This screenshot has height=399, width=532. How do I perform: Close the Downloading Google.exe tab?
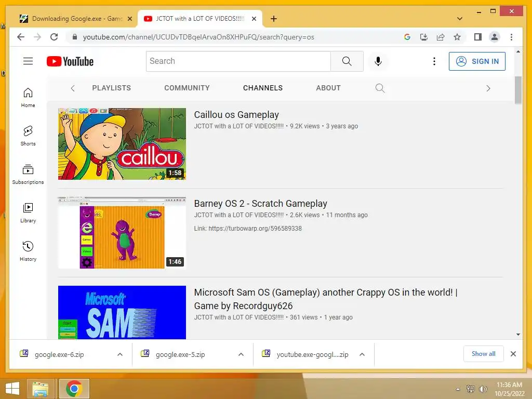(x=129, y=19)
